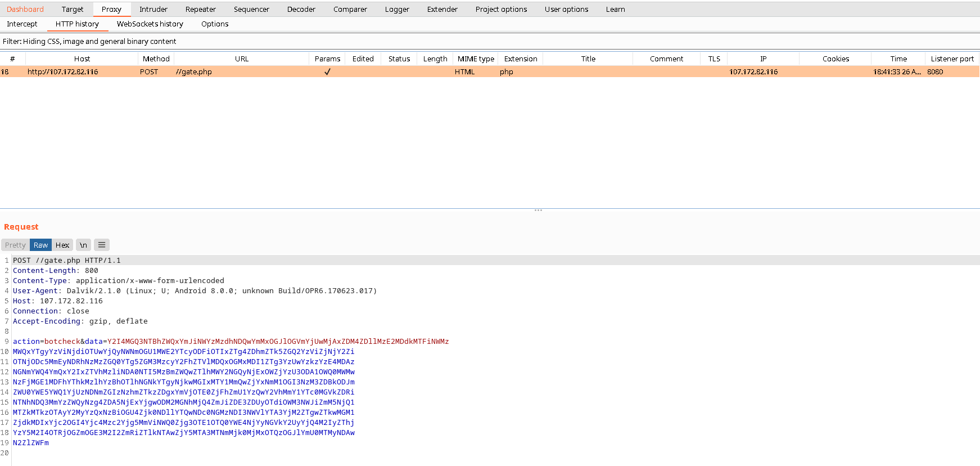Sort by the Listener port column header
Screen dimensions: 980x466
952,59
